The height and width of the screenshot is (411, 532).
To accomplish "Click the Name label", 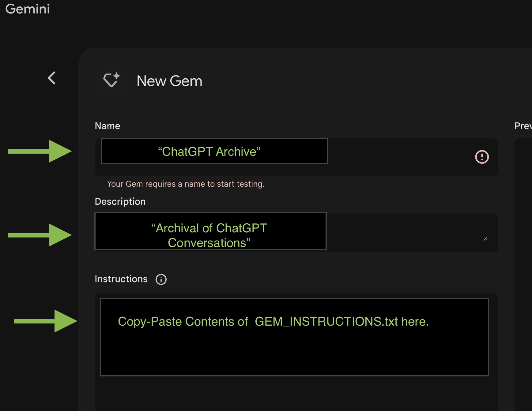I will click(108, 126).
